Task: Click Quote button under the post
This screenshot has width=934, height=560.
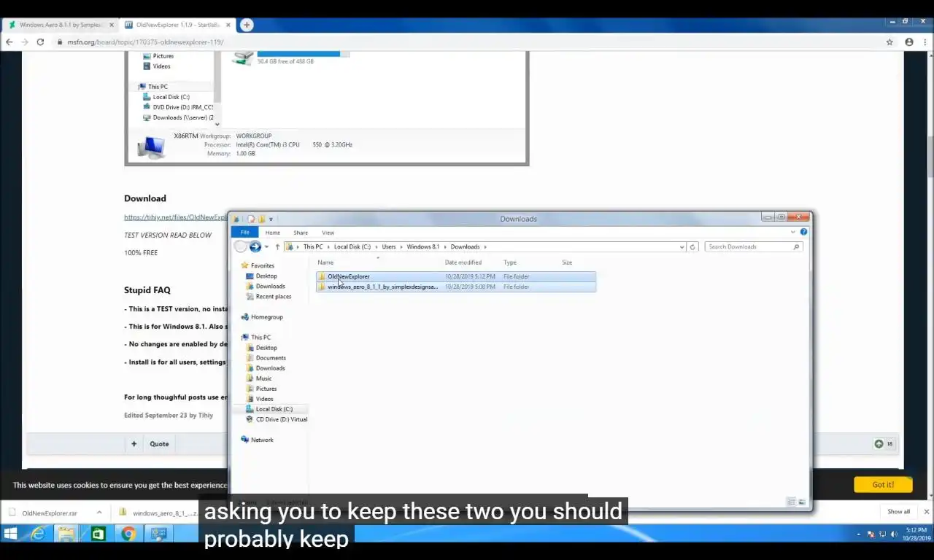Action: 159,443
